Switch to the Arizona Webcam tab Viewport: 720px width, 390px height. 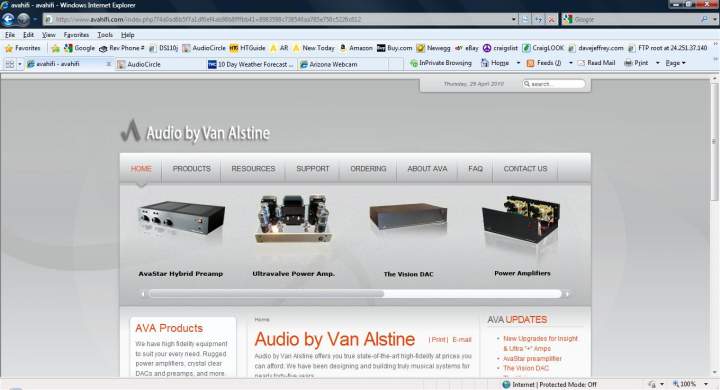(x=343, y=64)
